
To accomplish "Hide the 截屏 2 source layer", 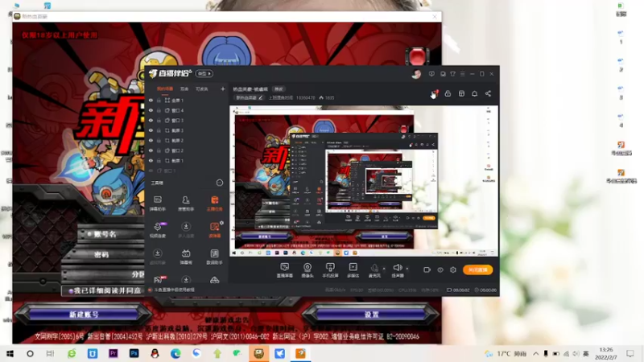I will (x=151, y=140).
